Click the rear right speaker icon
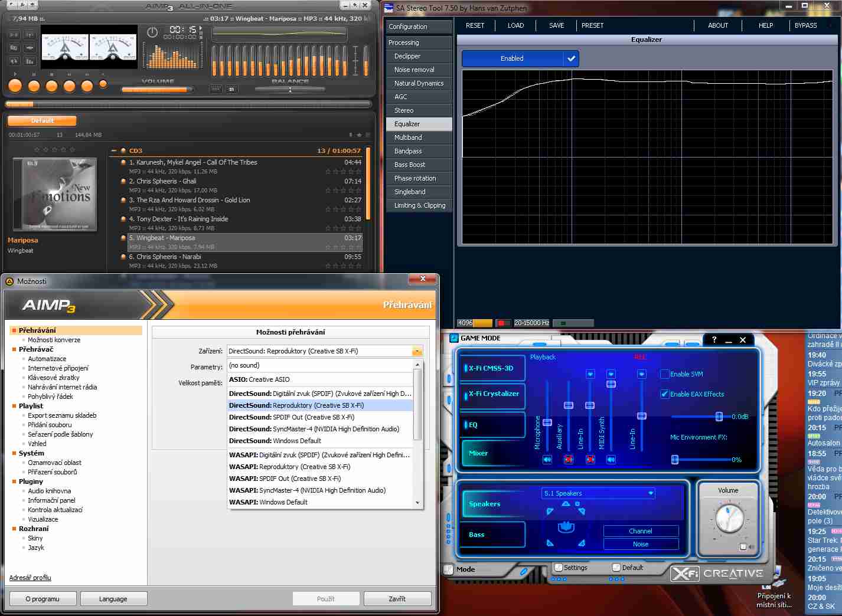842x616 pixels. point(582,543)
